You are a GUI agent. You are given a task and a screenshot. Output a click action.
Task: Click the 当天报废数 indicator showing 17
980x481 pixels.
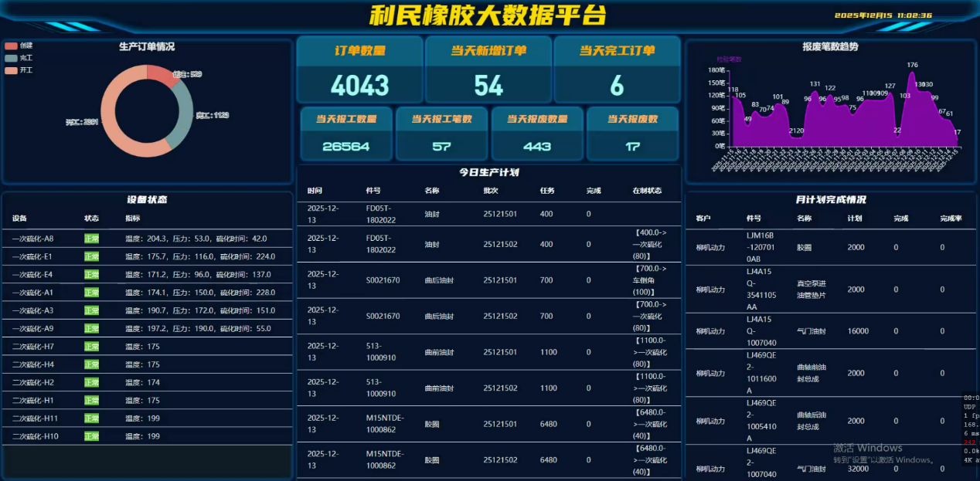pyautogui.click(x=633, y=133)
